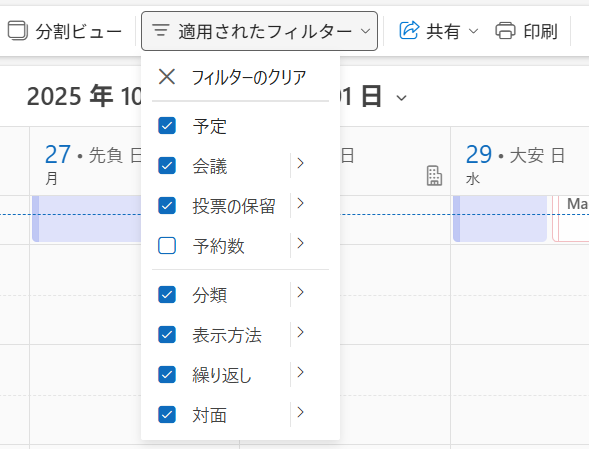Click the X icon beside フィルターのクリア
The width and height of the screenshot is (589, 449).
click(x=167, y=77)
